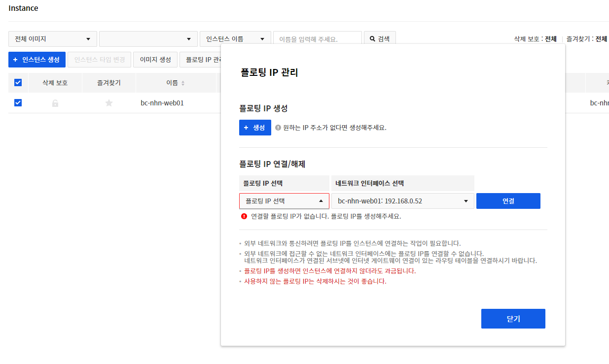
Task: Click the search magnifier icon
Action: [371, 38]
